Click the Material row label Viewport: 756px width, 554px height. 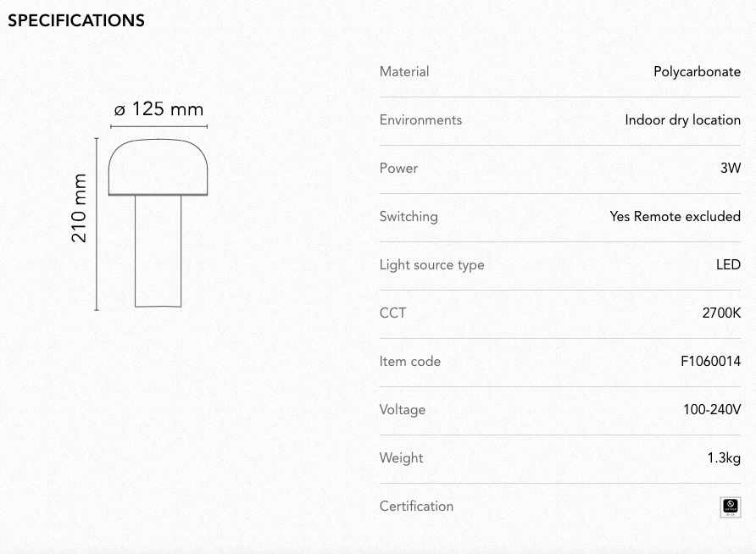click(404, 71)
